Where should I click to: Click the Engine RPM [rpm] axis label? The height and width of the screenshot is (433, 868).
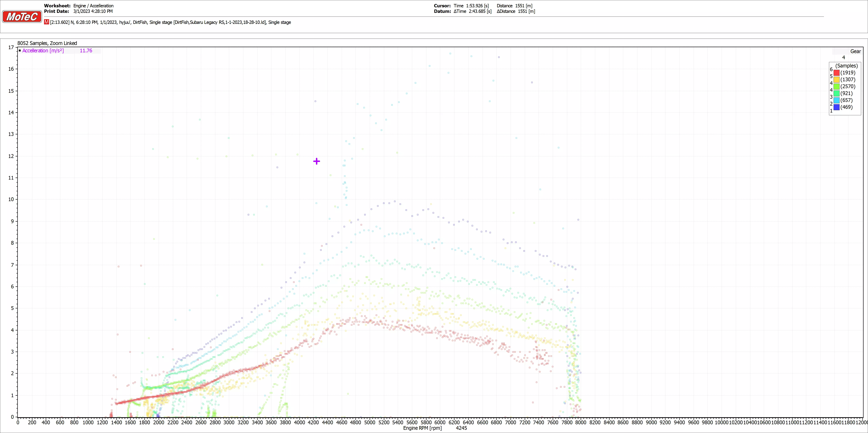pyautogui.click(x=422, y=428)
